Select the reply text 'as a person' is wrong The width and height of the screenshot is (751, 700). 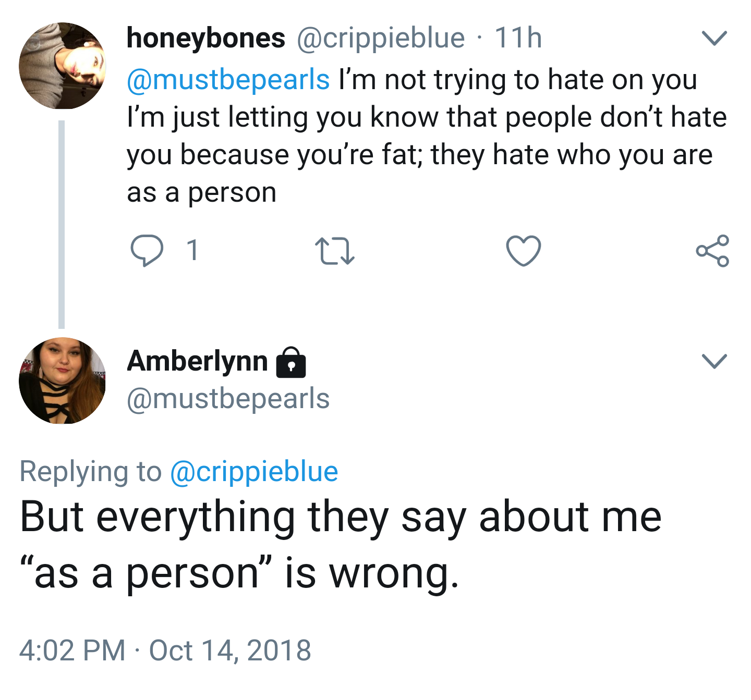point(240,573)
